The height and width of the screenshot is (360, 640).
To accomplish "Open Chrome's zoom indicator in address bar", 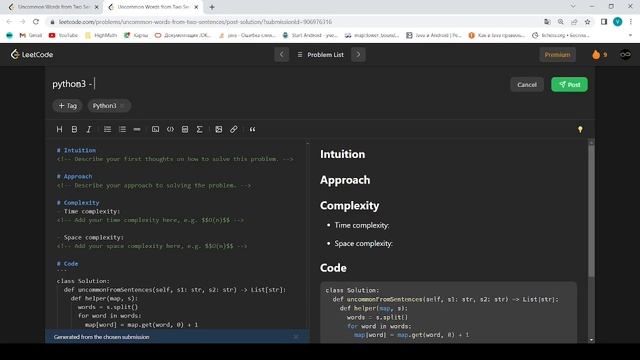I will 561,22.
